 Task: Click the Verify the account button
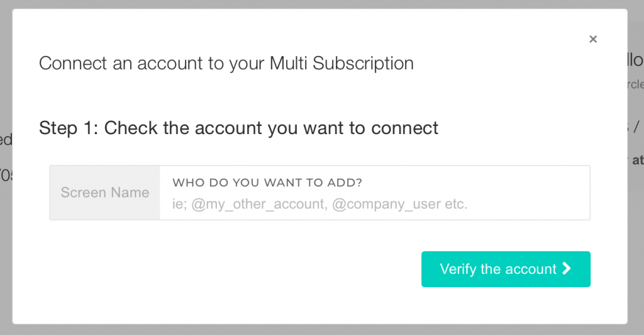pyautogui.click(x=506, y=269)
